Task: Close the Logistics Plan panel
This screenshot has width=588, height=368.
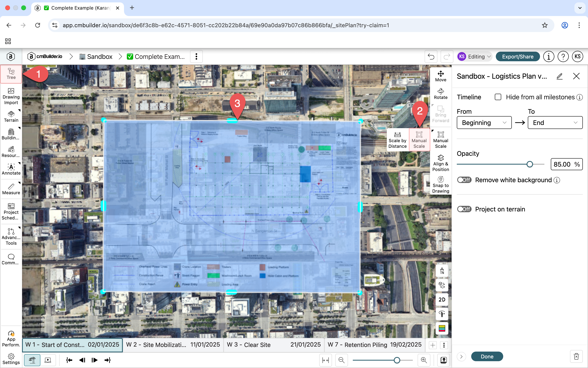Action: [x=576, y=76]
